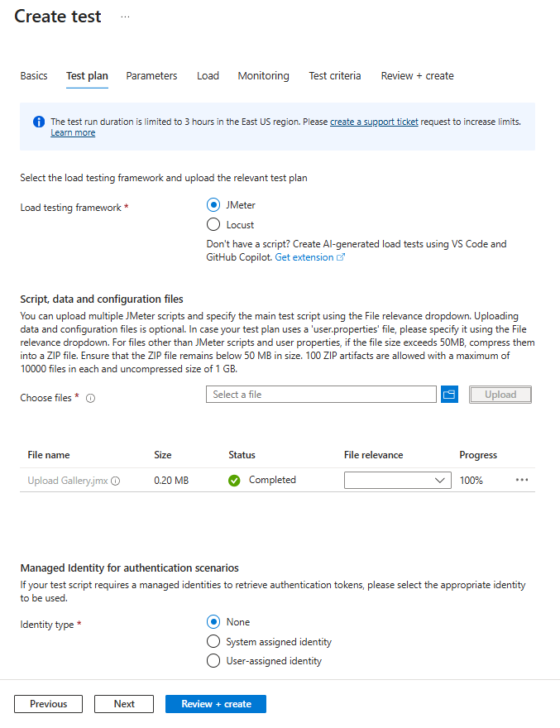Click the green Completed status checkmark icon
560x728 pixels.
[x=235, y=480]
